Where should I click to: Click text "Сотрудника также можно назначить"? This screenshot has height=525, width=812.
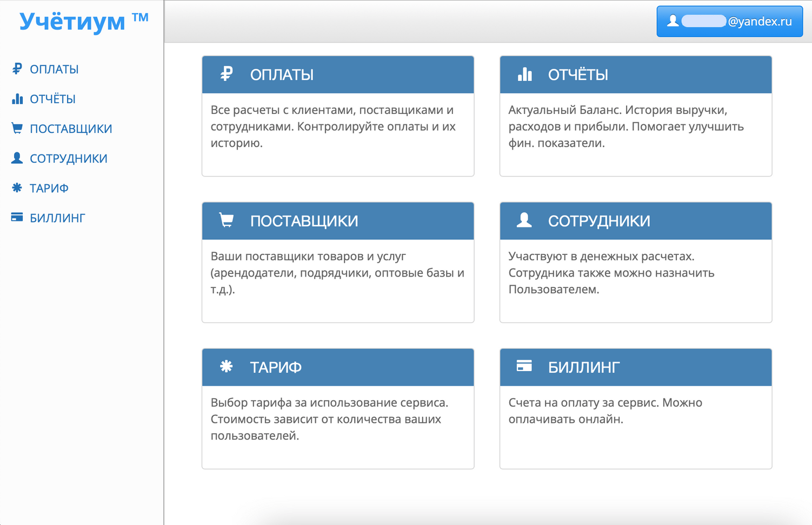pyautogui.click(x=611, y=273)
